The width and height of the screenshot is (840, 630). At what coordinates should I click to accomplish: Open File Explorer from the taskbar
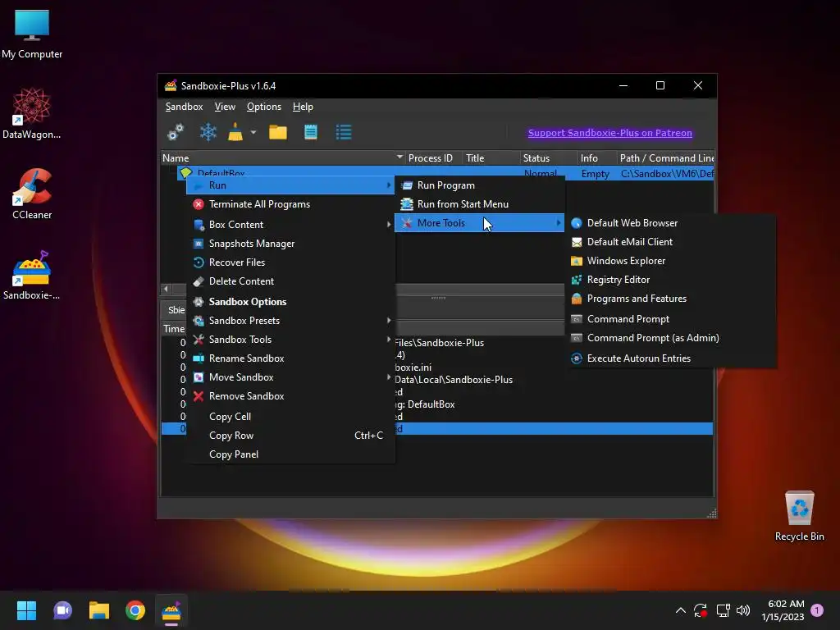[99, 610]
